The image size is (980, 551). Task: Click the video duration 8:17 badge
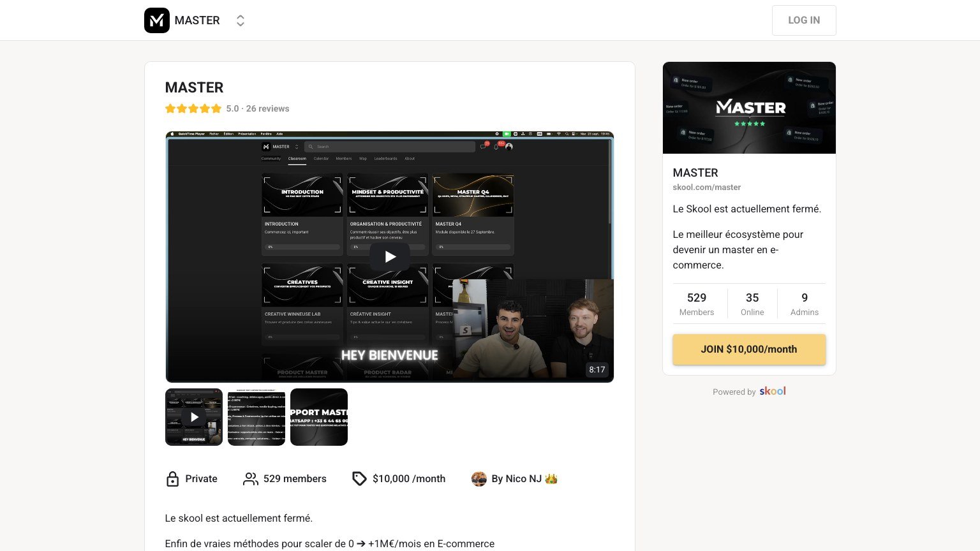[597, 370]
